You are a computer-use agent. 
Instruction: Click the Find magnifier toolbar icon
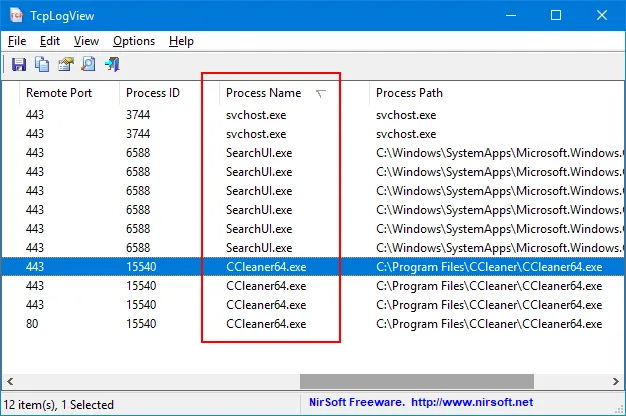click(88, 64)
